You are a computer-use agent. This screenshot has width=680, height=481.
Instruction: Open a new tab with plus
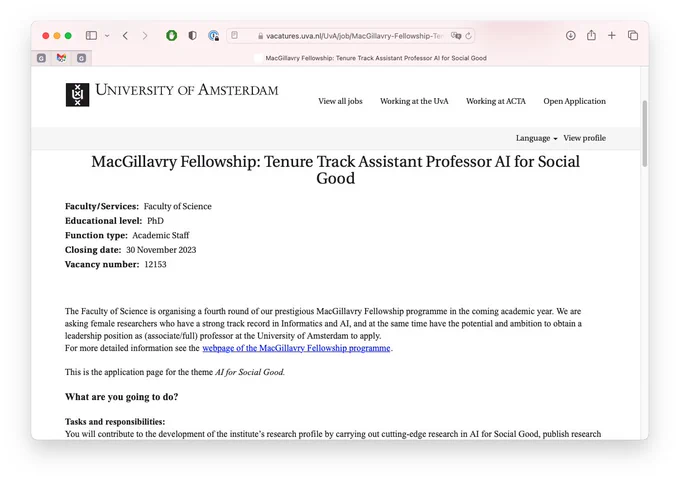[x=611, y=36]
